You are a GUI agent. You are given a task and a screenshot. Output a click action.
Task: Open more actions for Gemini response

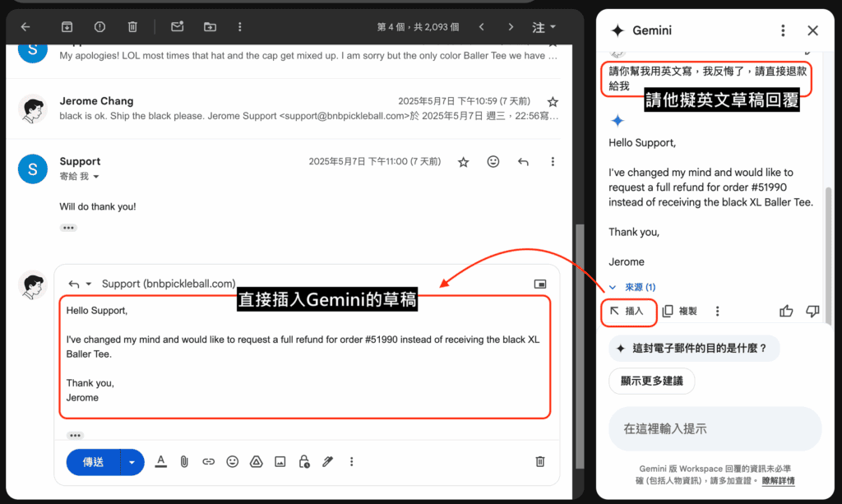point(717,312)
